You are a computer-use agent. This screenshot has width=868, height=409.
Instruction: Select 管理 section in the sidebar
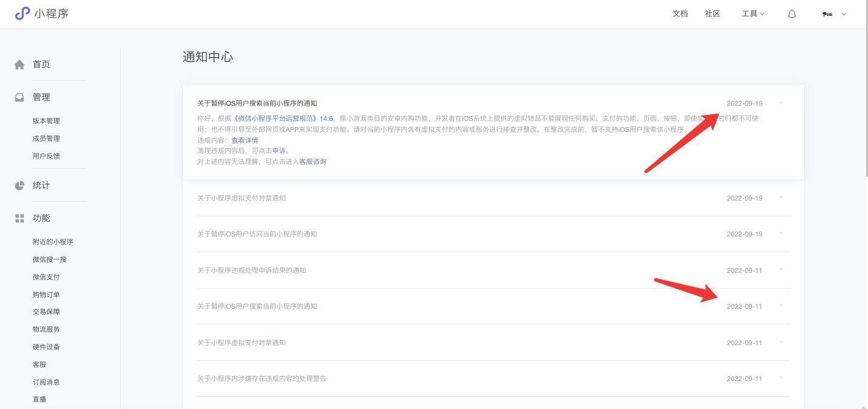tap(41, 97)
